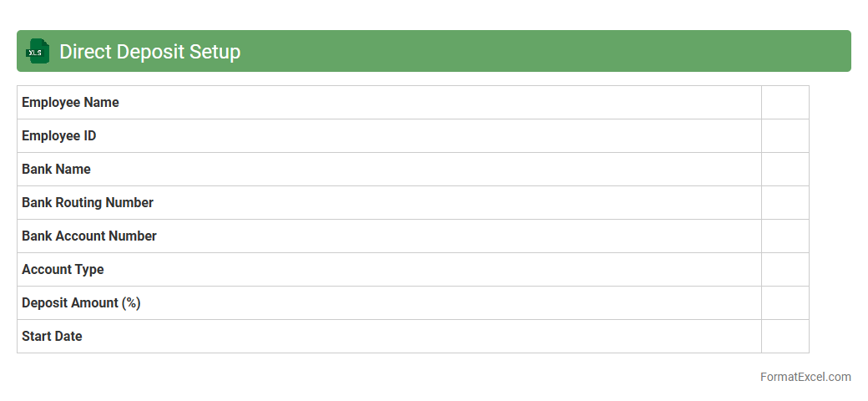
Task: Click empty value cell beside Account Type
Action: tap(785, 270)
